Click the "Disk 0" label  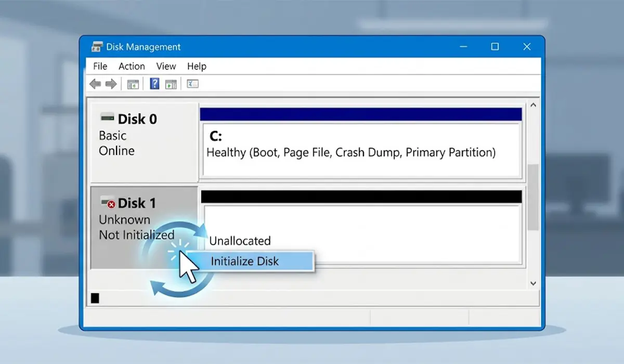137,119
